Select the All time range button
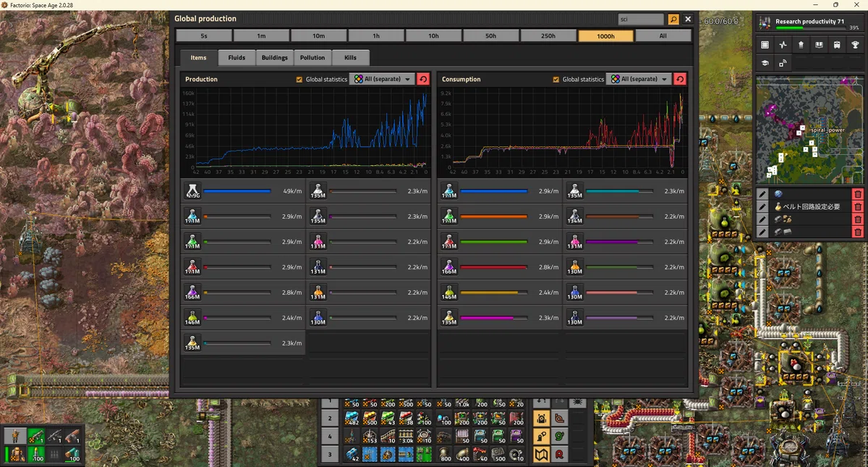This screenshot has height=467, width=868. click(663, 35)
